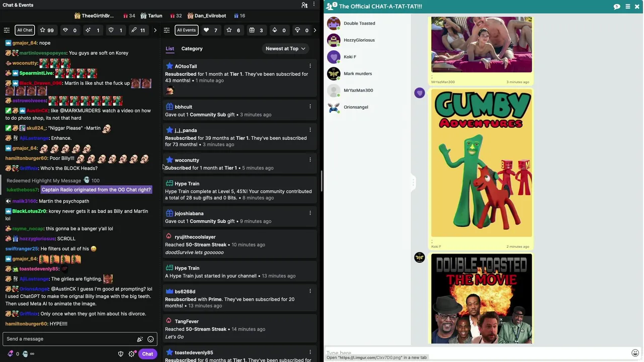Open the beach photo posted by MrYazMan300

[481, 45]
